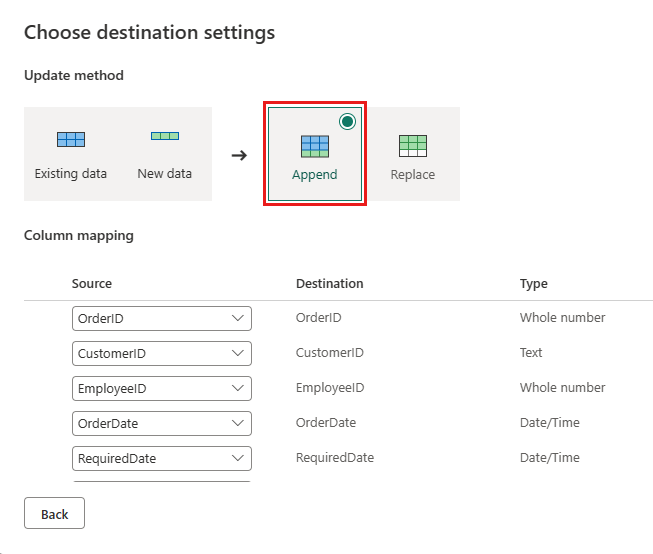Click the Append table icon
The image size is (653, 554).
[x=315, y=146]
